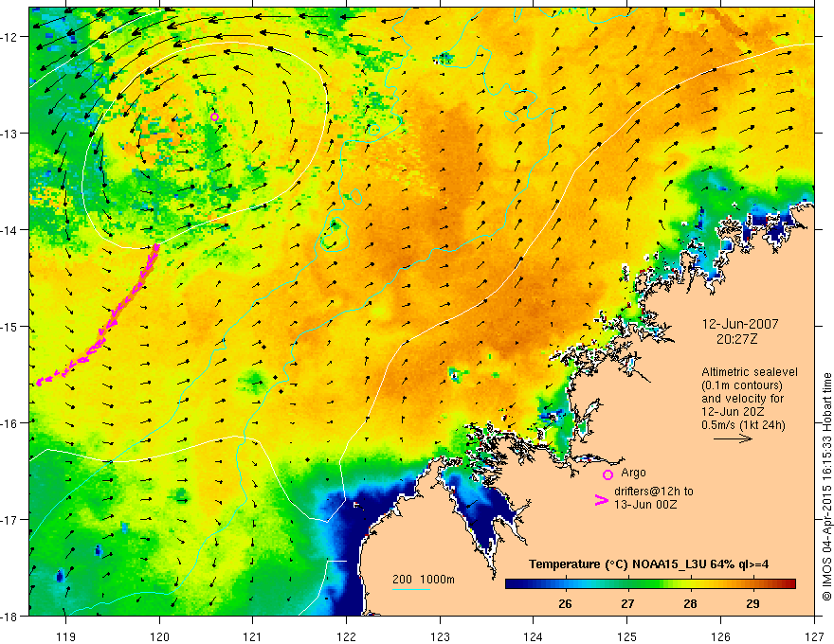Viewport: 834px width, 644px height.
Task: Click the longitude axis label 122
Action: 346,636
